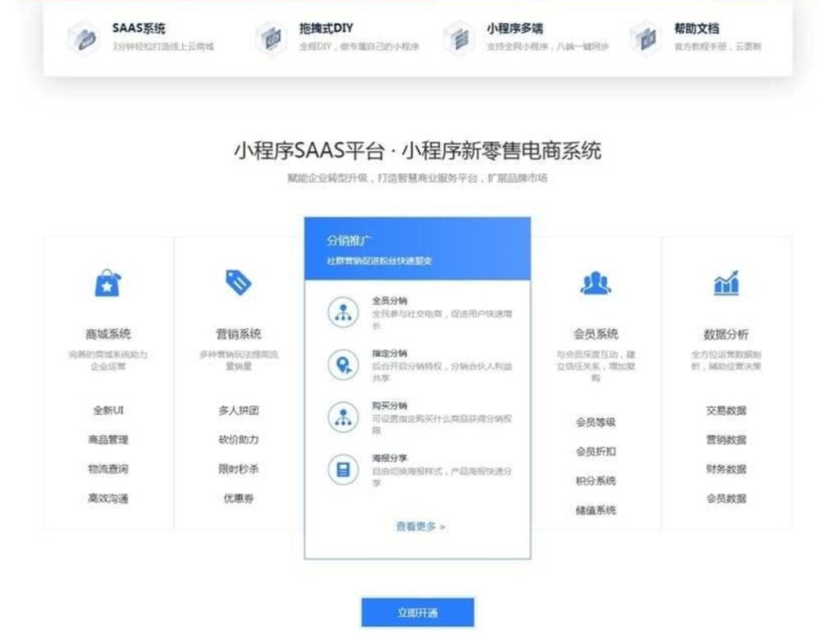Viewport: 840px width, 635px height.
Task: Click the 商城系统 shopping bag icon
Action: point(107,282)
